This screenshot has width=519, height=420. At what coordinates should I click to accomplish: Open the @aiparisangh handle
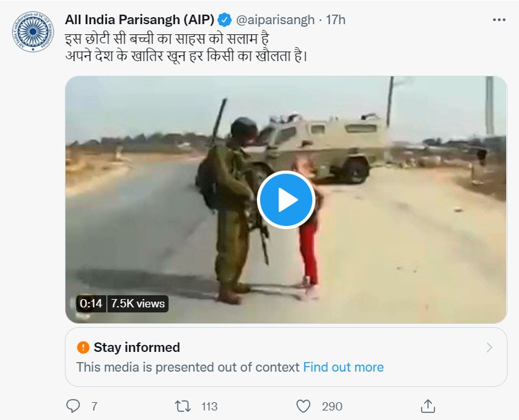pyautogui.click(x=275, y=20)
